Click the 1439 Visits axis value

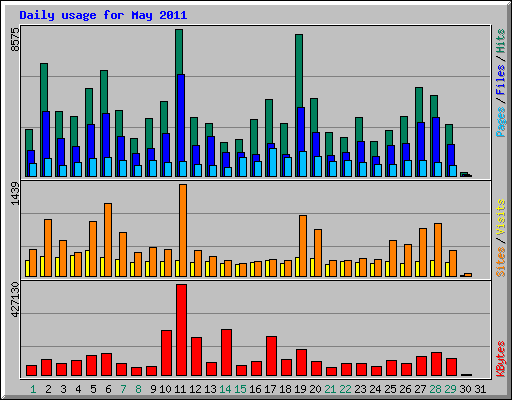coord(15,193)
